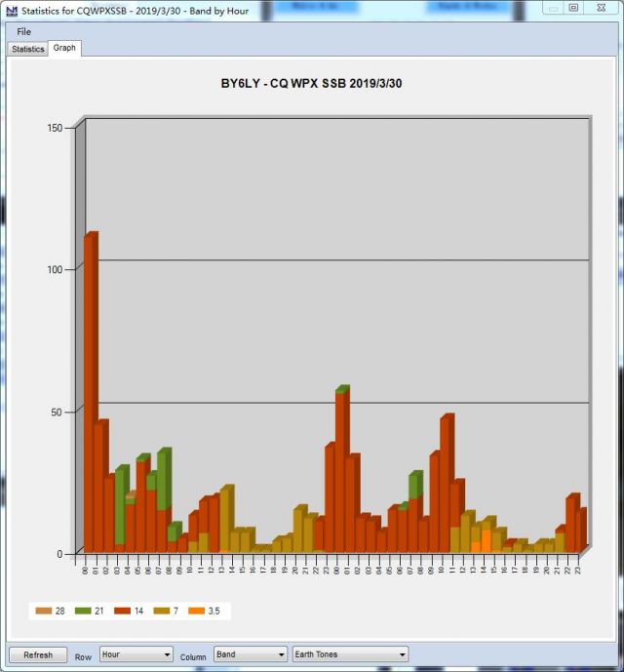Minimize the Statistics window
Screen dimensions: 624x672
553,8
